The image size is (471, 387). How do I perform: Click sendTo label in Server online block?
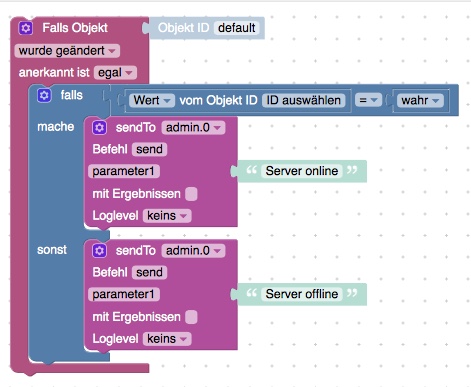click(x=136, y=128)
